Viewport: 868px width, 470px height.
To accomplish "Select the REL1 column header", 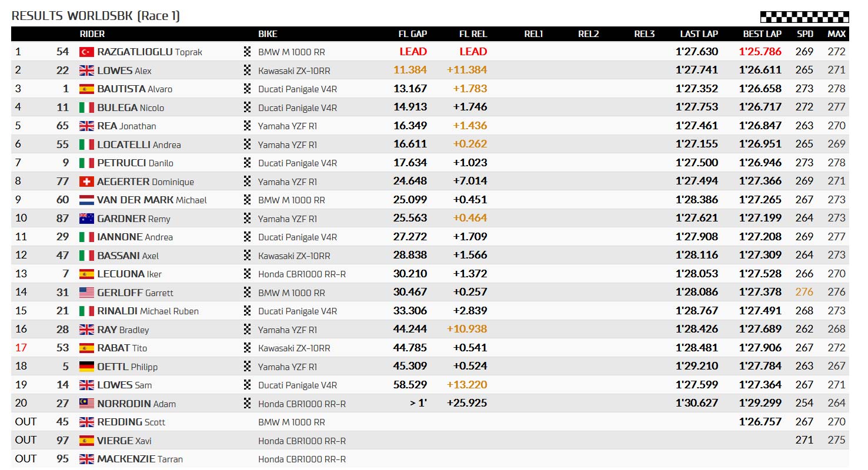I will 533,34.
